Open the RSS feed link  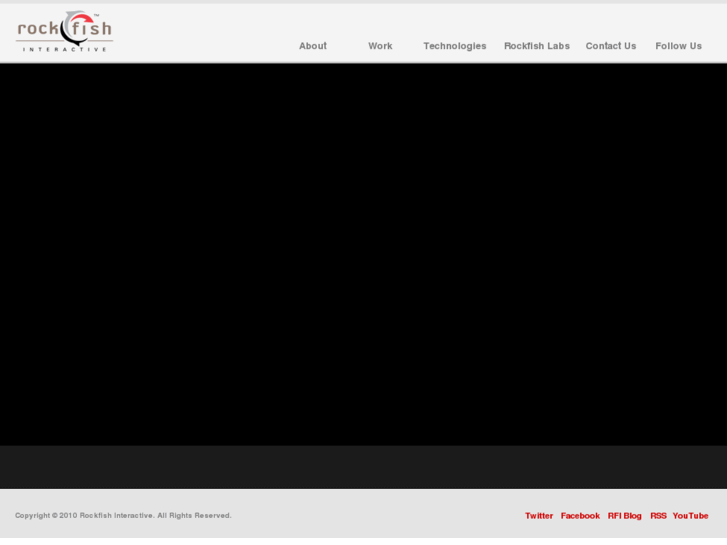click(x=658, y=516)
